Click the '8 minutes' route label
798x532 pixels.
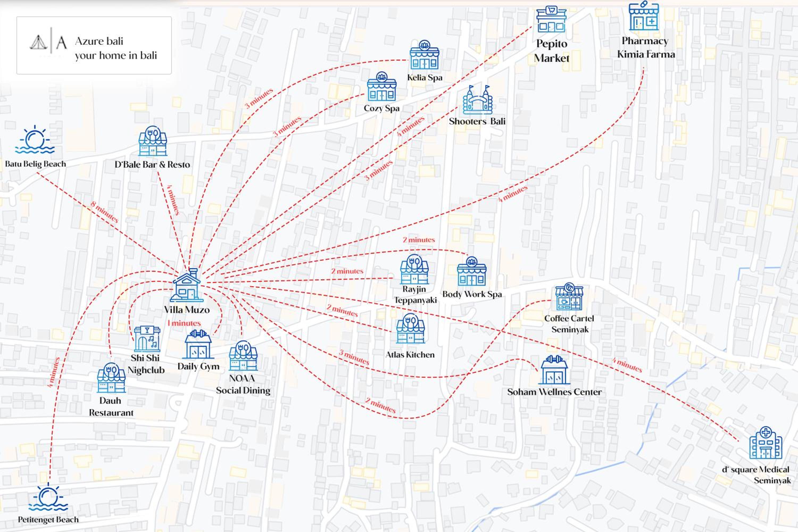point(105,212)
